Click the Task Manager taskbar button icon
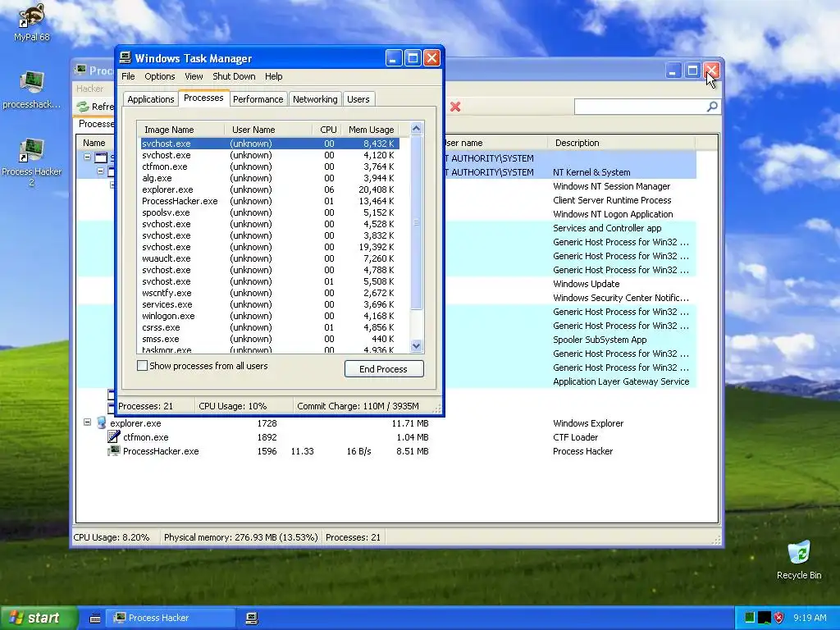 [x=252, y=618]
